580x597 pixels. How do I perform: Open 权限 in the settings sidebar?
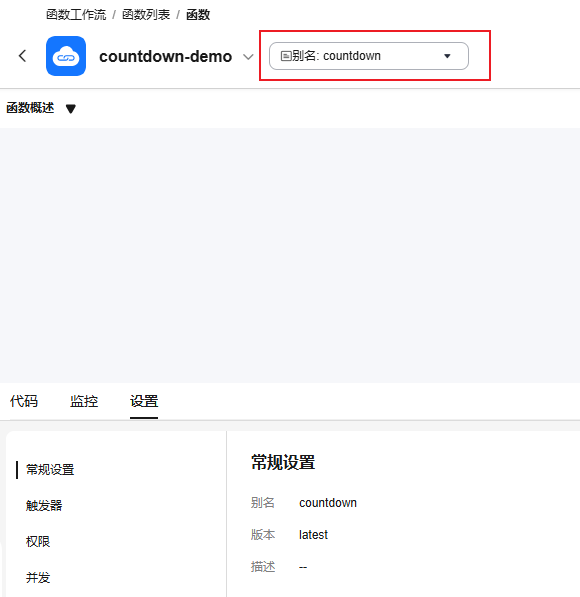pyautogui.click(x=38, y=542)
